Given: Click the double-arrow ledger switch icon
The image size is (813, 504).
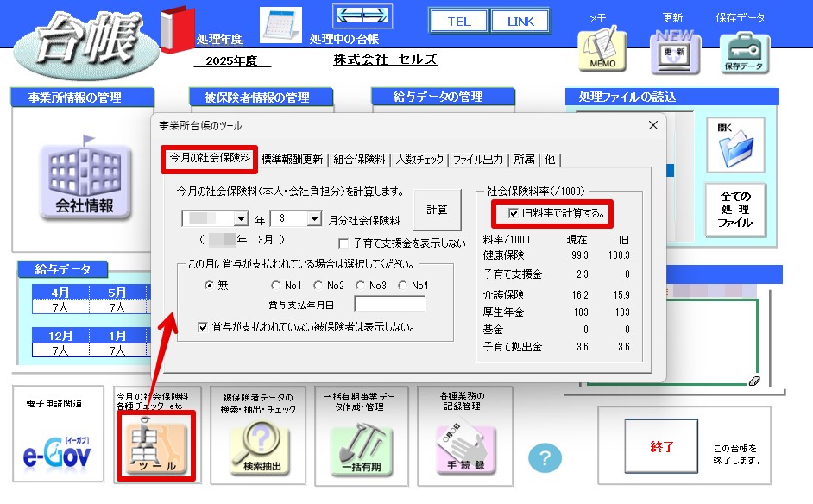Looking at the screenshot, I should [x=362, y=15].
